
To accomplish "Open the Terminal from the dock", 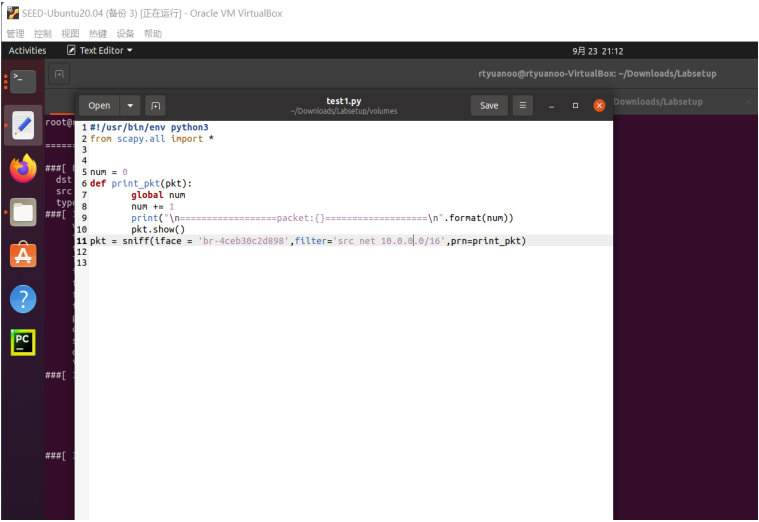I will 23,81.
